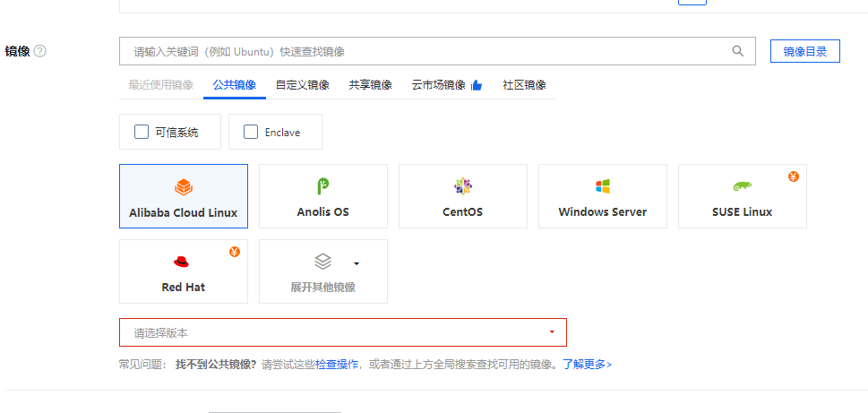Follow the 了解更多 link

[x=587, y=365]
